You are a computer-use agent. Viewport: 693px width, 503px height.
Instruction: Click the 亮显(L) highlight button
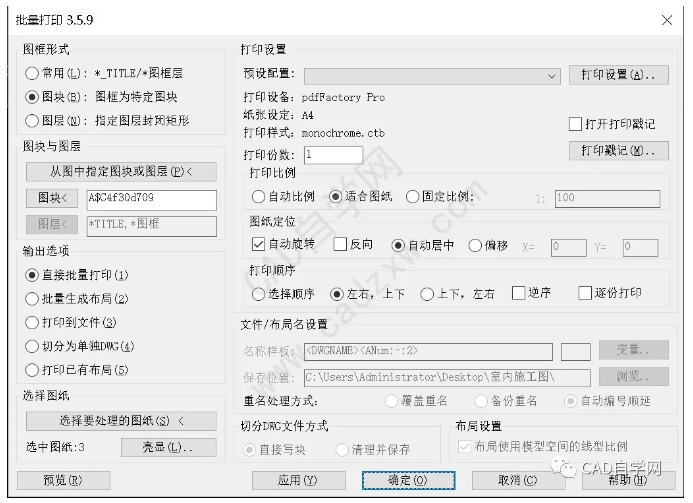[x=169, y=447]
